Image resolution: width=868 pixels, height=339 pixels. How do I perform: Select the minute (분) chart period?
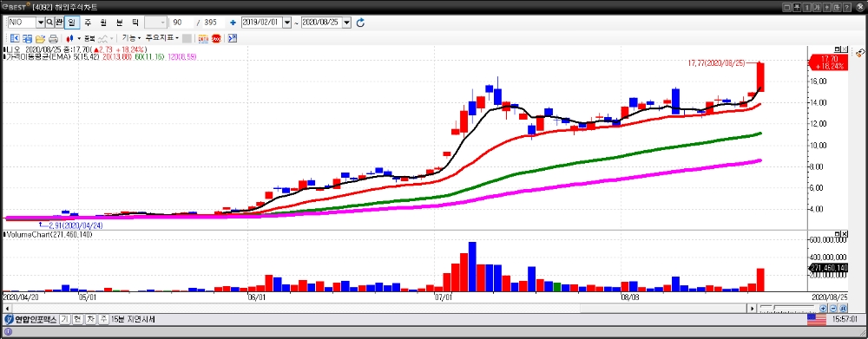tap(120, 23)
